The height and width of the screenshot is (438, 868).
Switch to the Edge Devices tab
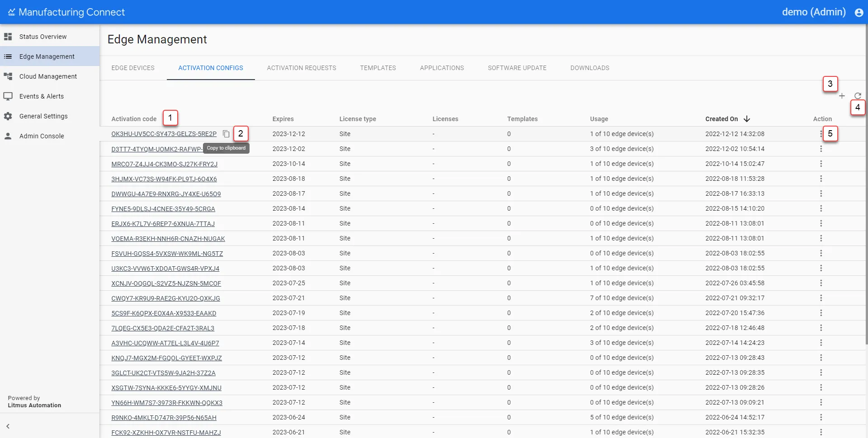(x=133, y=68)
